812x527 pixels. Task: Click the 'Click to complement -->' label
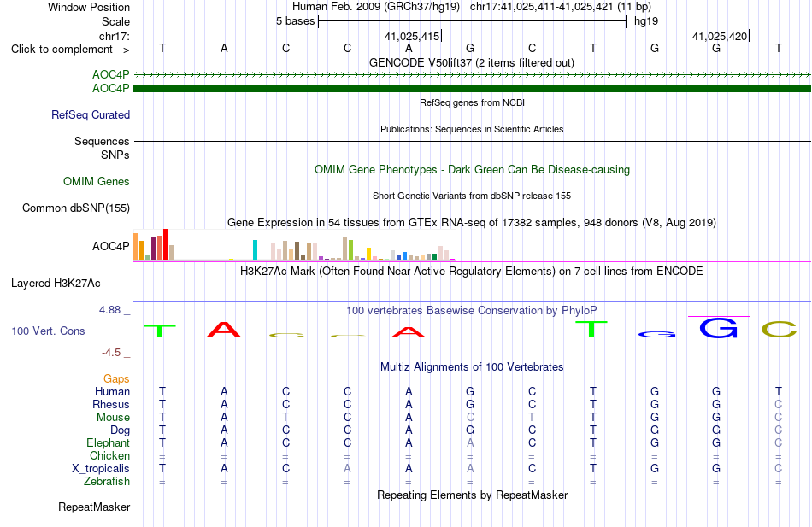point(70,50)
